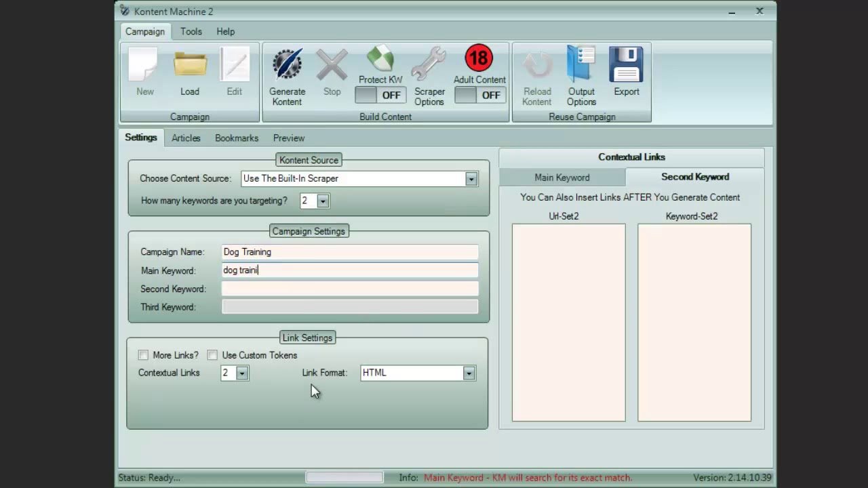Click the red Main Keyword info message
868x488 pixels.
[x=528, y=478]
